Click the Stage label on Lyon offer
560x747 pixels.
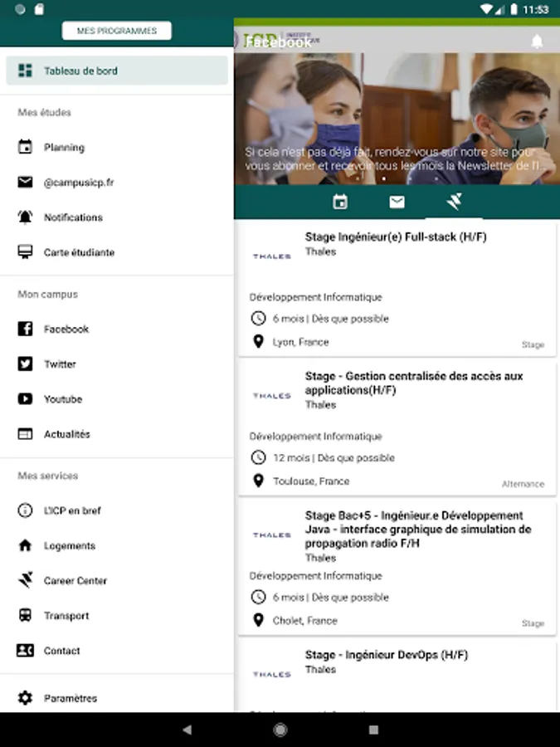(x=533, y=344)
